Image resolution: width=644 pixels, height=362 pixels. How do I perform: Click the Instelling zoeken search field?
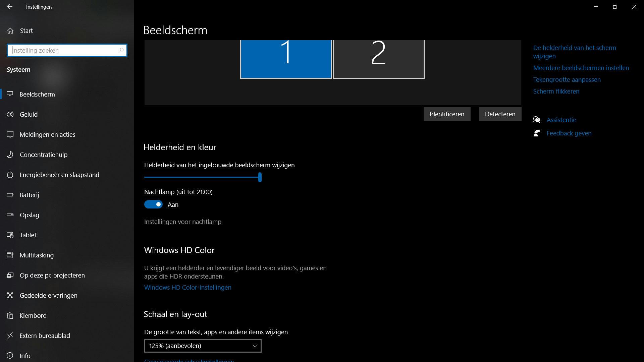pos(64,50)
